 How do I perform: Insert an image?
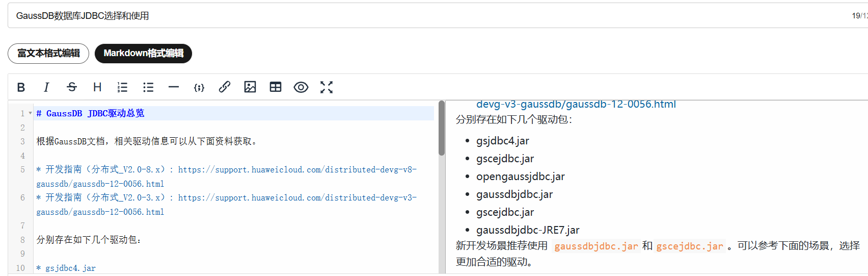point(250,87)
